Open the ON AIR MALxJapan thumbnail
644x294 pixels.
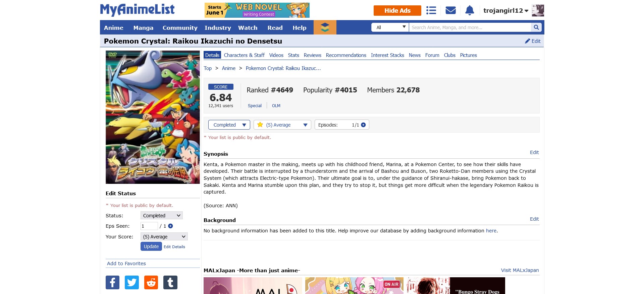click(354, 286)
